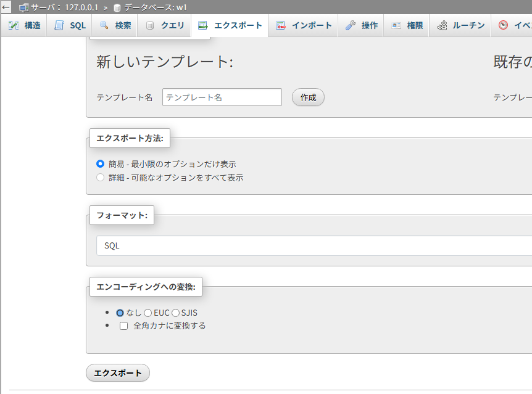This screenshot has height=394, width=532.
Task: Click the 検索 magnifier icon
Action: click(x=104, y=26)
